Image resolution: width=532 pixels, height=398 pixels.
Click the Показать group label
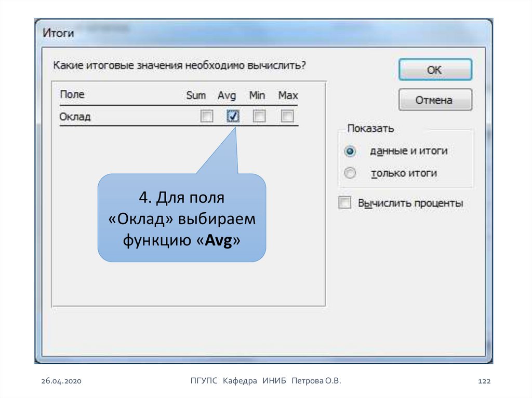[x=370, y=129]
